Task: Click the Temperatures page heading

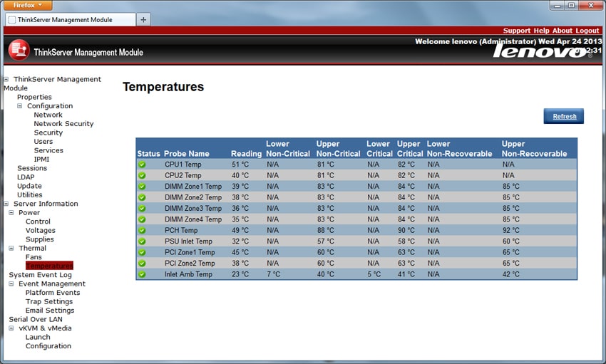Action: 163,87
